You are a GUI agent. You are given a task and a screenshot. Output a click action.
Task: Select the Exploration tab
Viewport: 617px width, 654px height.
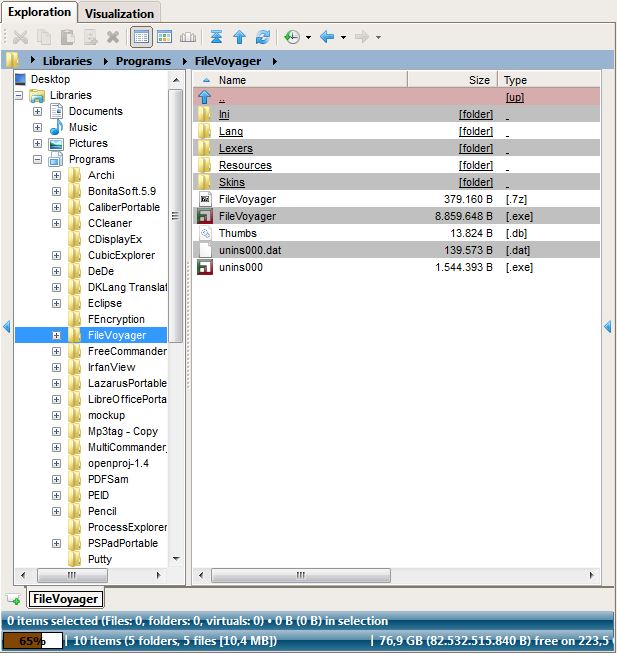pyautogui.click(x=39, y=12)
